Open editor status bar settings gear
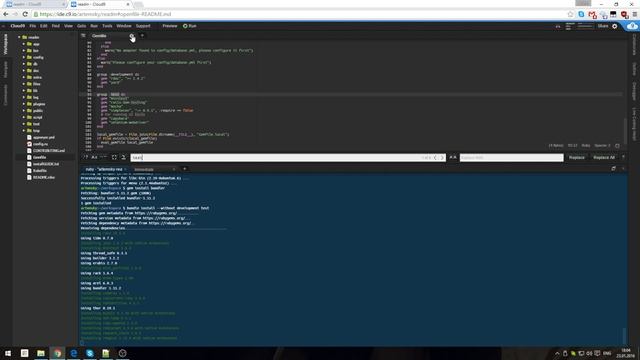The image size is (640, 360). pos(617,146)
